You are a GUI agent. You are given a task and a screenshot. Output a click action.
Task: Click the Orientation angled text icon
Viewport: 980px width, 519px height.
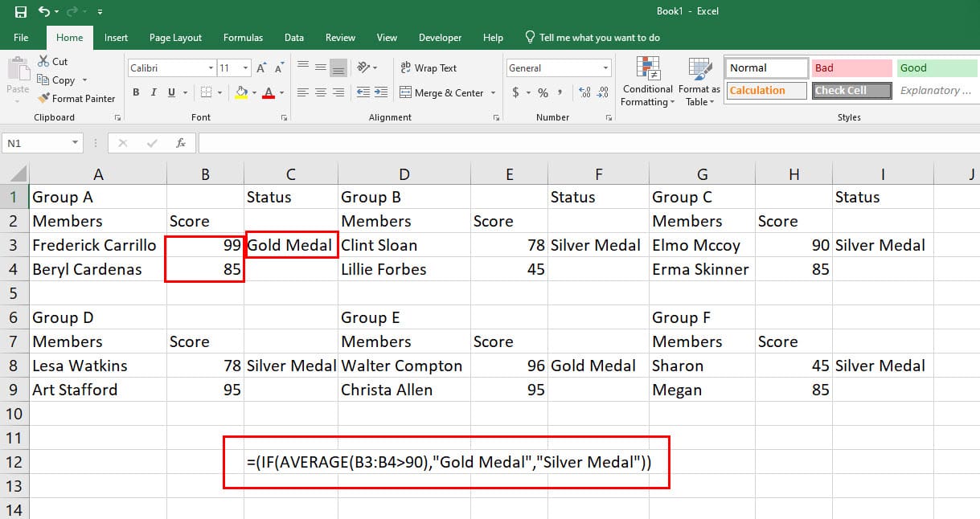(x=364, y=67)
